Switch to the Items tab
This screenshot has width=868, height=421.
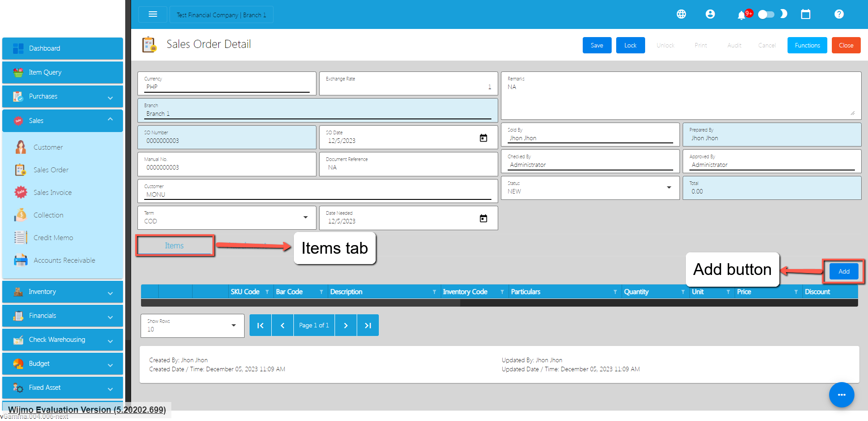click(x=175, y=246)
